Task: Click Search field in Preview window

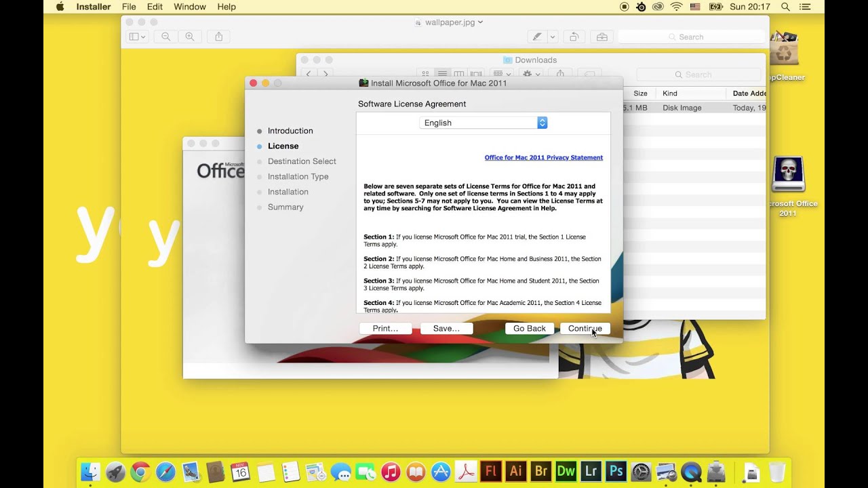Action: (x=691, y=37)
